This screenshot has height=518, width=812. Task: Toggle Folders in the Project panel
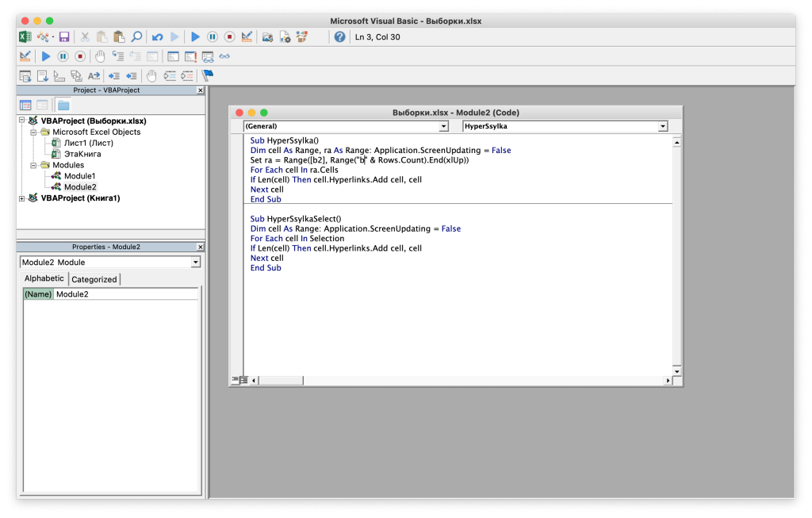63,106
